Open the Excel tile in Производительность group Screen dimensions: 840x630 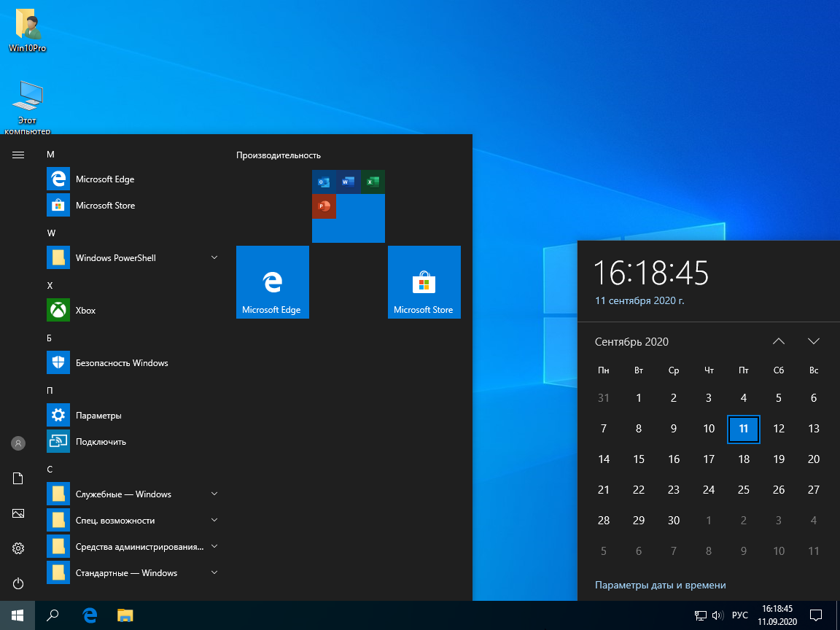click(x=372, y=182)
